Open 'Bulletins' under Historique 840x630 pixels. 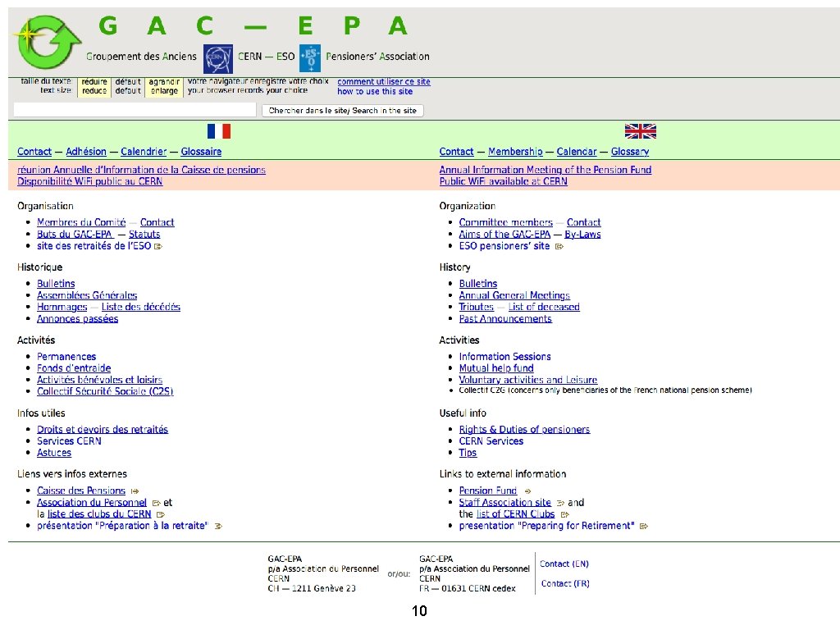point(56,283)
